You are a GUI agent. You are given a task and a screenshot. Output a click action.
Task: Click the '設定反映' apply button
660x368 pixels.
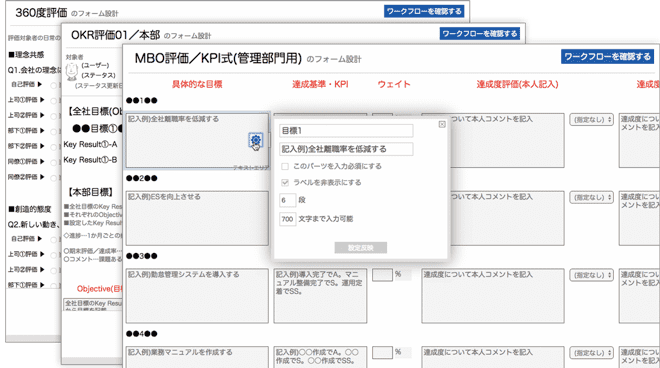point(361,248)
